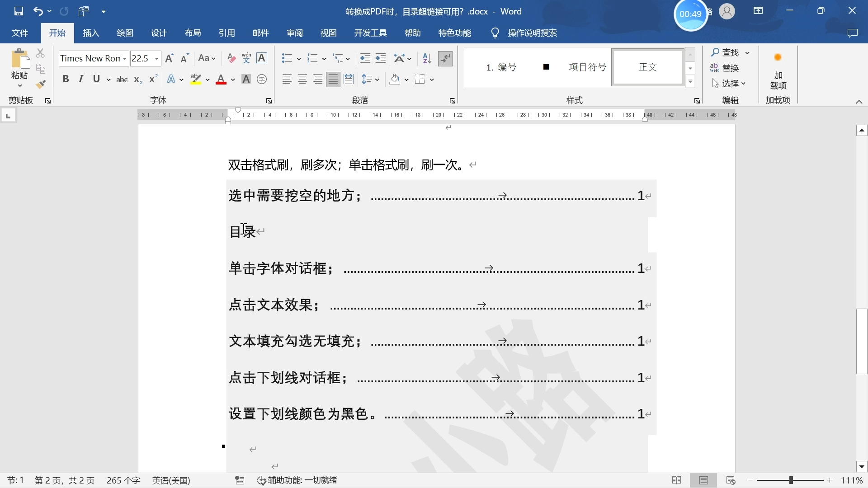This screenshot has width=868, height=488.
Task: Switch to the 插入 ribbon tab
Action: click(x=90, y=33)
